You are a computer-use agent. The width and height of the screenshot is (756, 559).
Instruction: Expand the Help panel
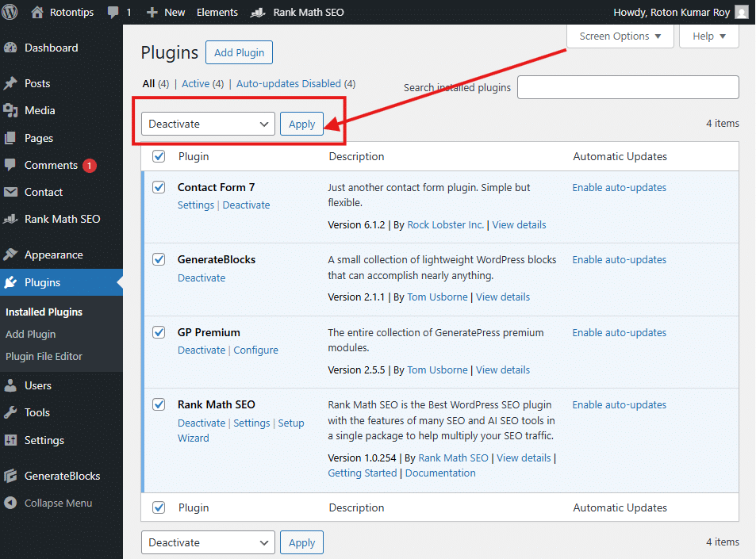708,36
